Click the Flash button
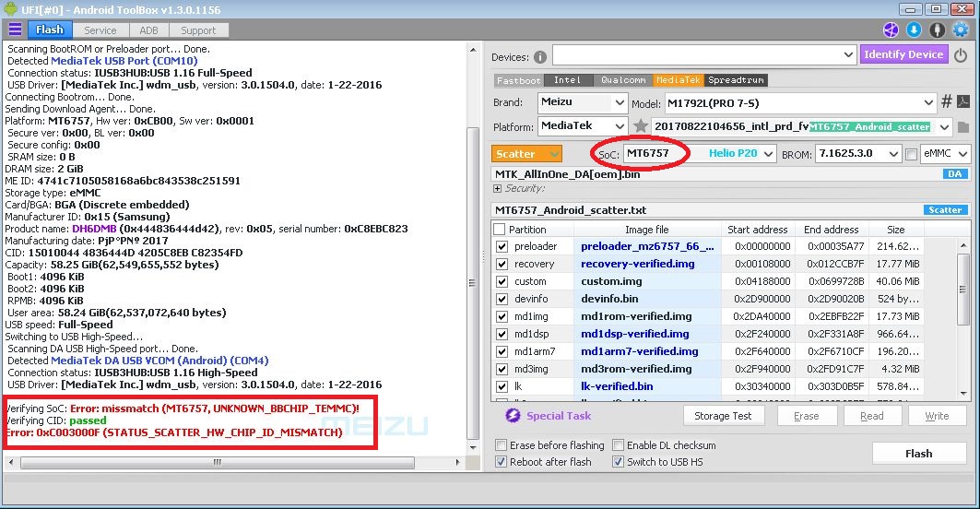980x509 pixels. point(919,454)
